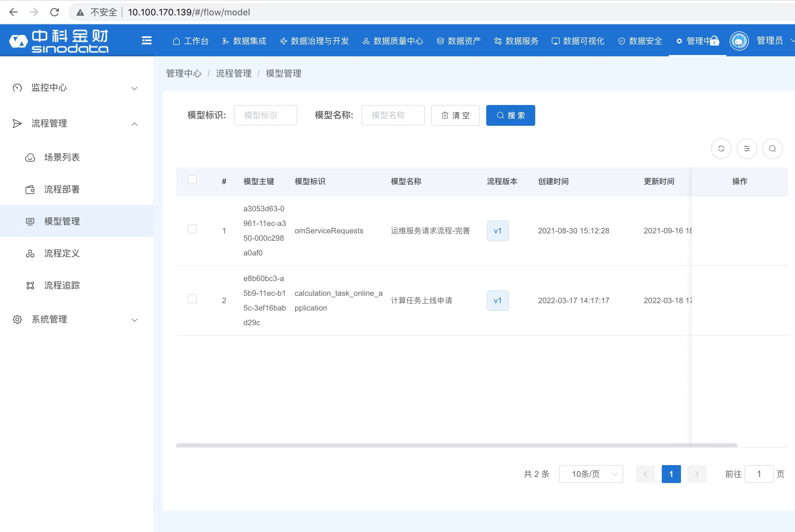Click the browser forward arrow

pos(34,12)
